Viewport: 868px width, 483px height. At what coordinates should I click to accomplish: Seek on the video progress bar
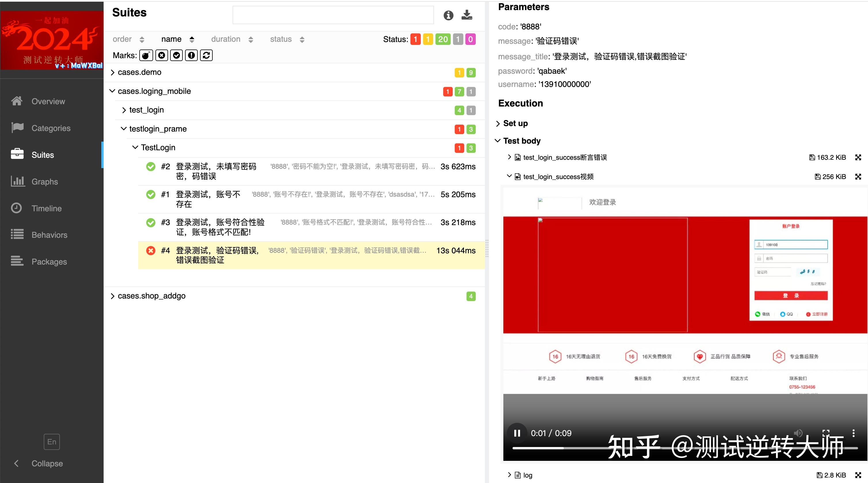(685, 448)
